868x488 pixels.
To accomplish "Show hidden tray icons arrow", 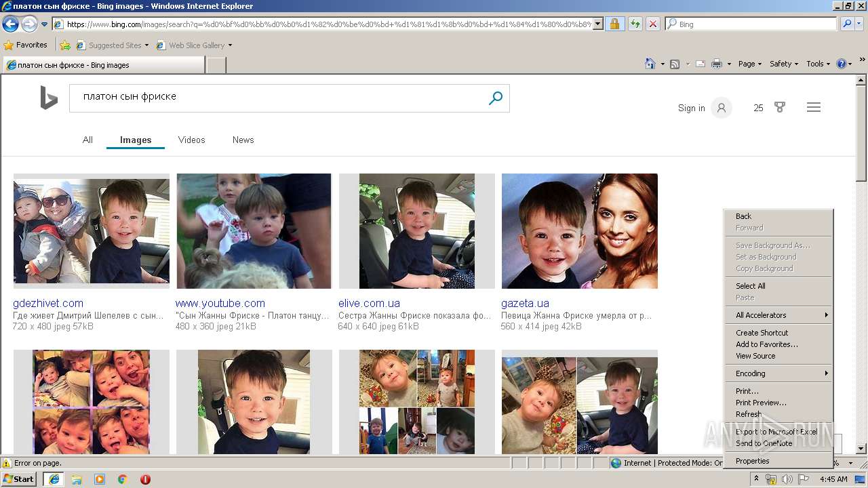I will [756, 479].
